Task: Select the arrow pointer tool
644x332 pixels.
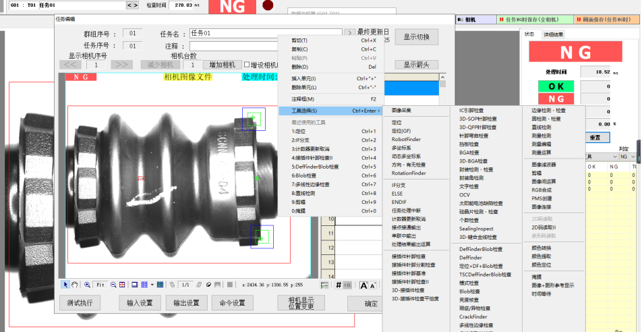Action: coord(65,285)
